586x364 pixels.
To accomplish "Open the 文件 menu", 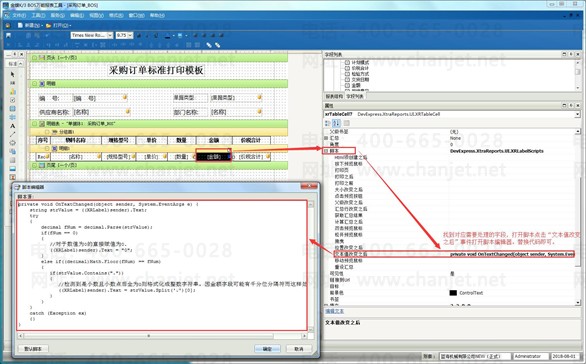I will coord(19,15).
